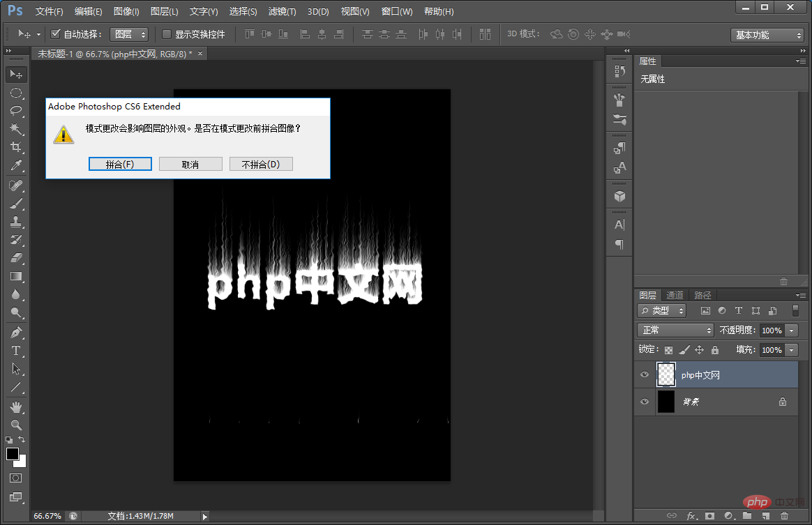Open the 图像(I) menu
Image resolution: width=812 pixels, height=525 pixels.
click(126, 11)
